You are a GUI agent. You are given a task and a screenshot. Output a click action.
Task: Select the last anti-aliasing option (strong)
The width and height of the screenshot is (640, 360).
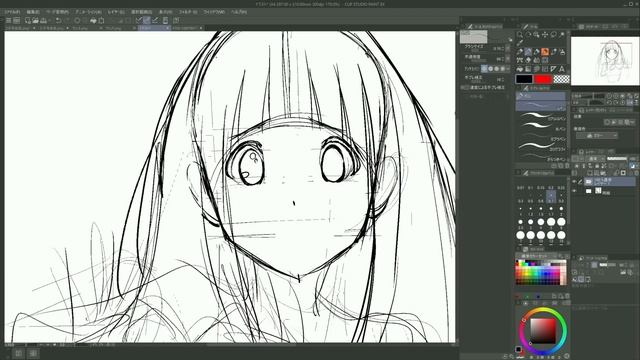click(x=503, y=69)
